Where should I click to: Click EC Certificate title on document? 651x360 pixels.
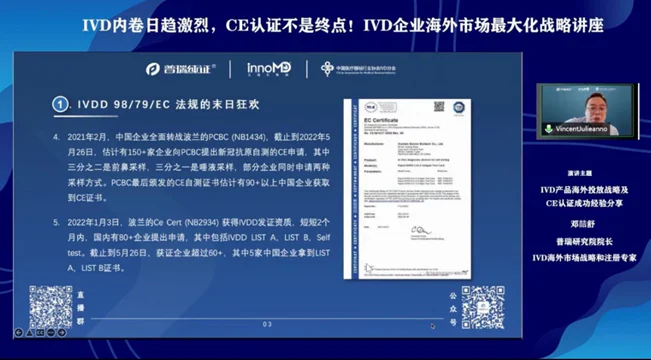(381, 120)
